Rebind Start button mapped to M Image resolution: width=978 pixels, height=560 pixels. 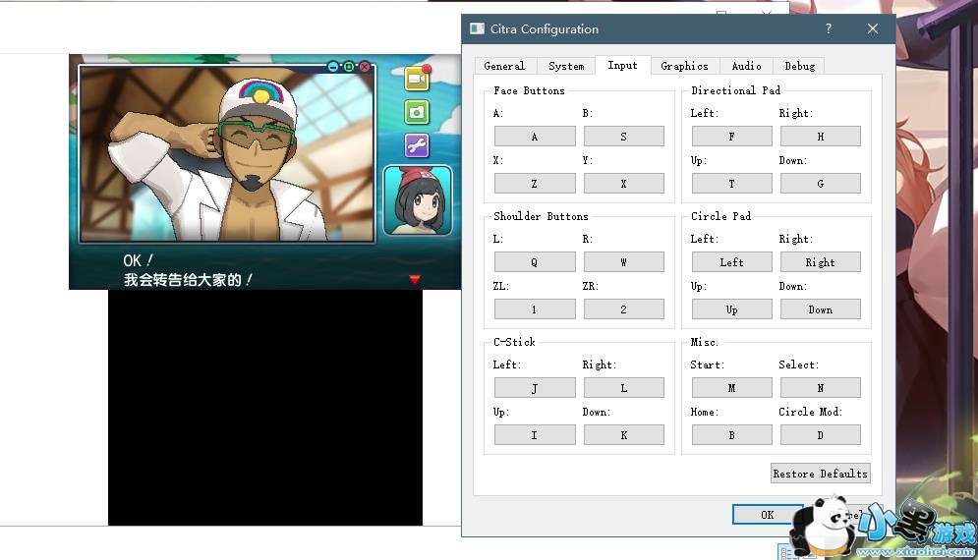coord(731,388)
